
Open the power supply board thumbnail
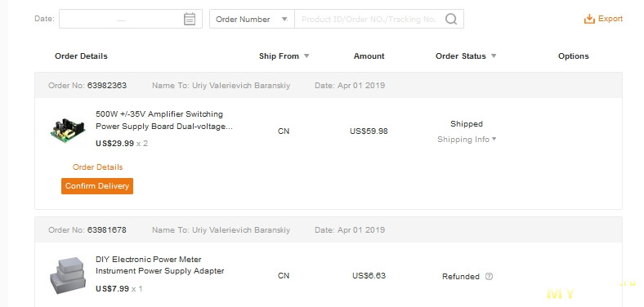click(x=68, y=129)
